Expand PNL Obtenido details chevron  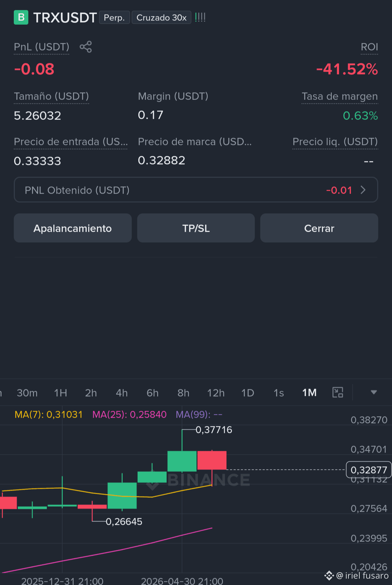(x=363, y=190)
